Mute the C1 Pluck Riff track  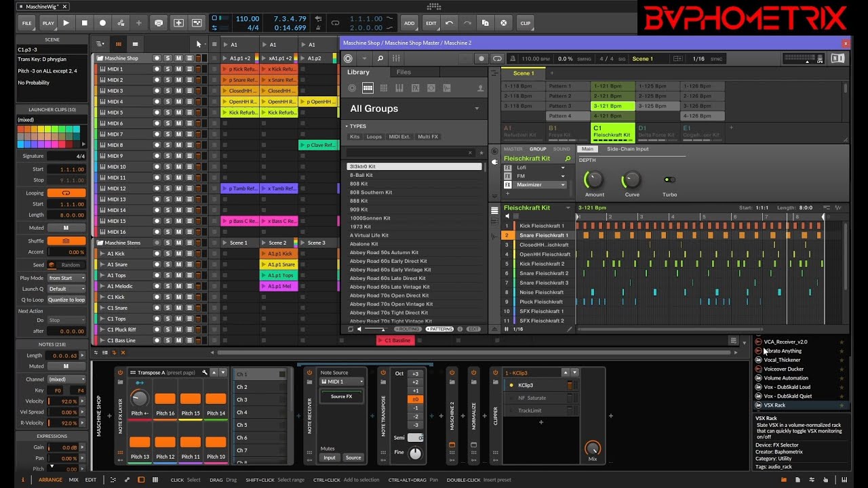[178, 329]
